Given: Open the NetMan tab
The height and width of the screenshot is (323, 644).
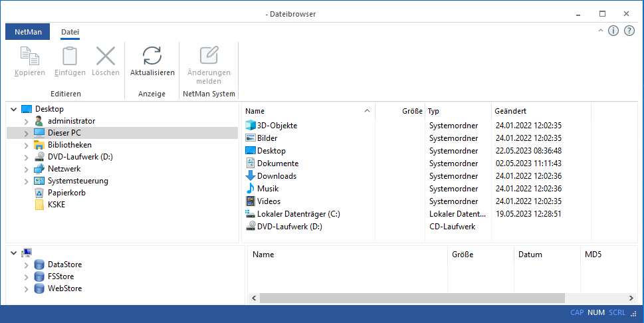Looking at the screenshot, I should point(28,32).
